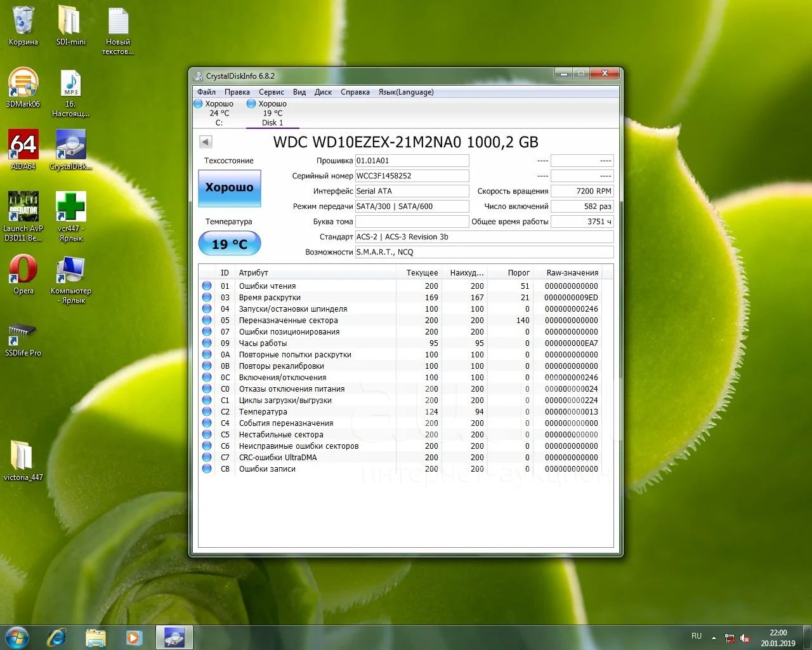The height and width of the screenshot is (650, 812).
Task: Open Windows Media Player taskbar icon
Action: tap(134, 637)
